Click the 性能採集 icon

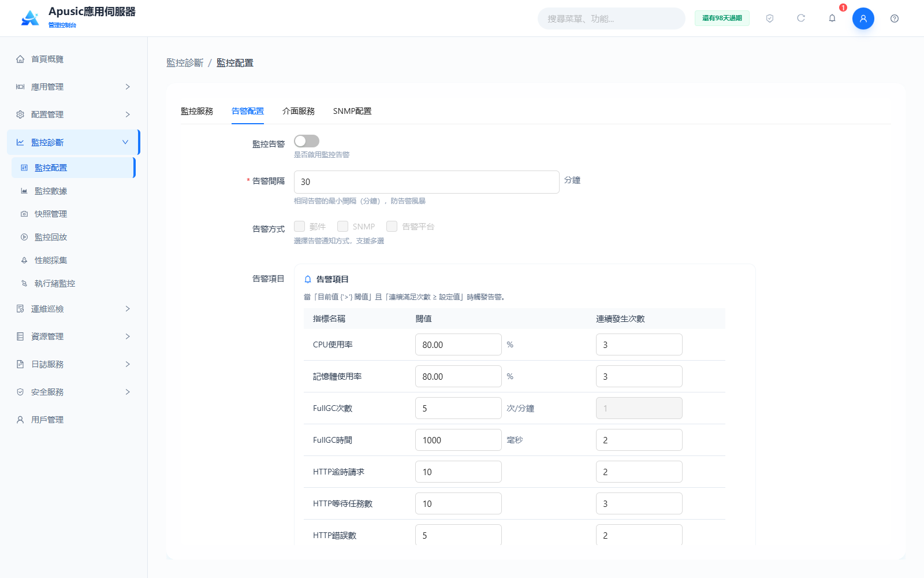pyautogui.click(x=24, y=260)
